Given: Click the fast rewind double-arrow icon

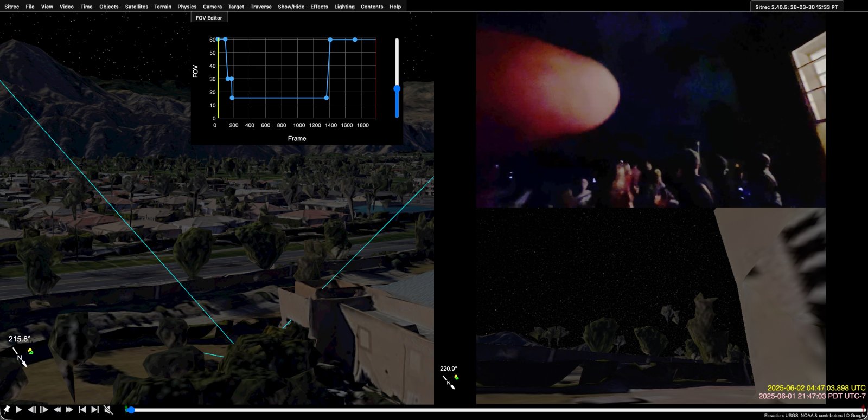Looking at the screenshot, I should tap(57, 410).
